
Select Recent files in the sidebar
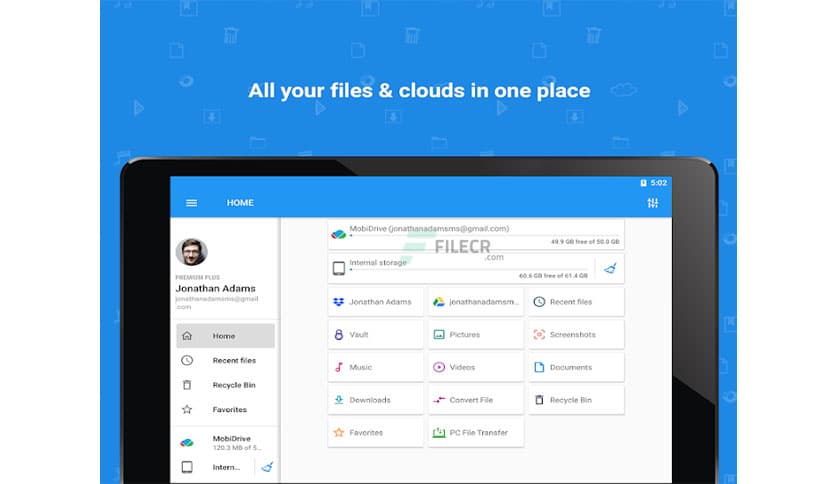pos(226,360)
